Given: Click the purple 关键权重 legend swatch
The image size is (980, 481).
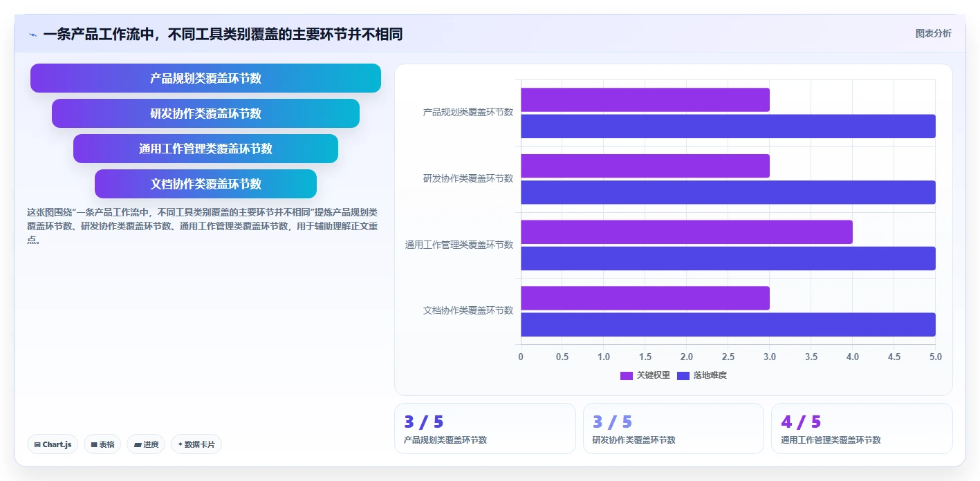Looking at the screenshot, I should [x=627, y=375].
